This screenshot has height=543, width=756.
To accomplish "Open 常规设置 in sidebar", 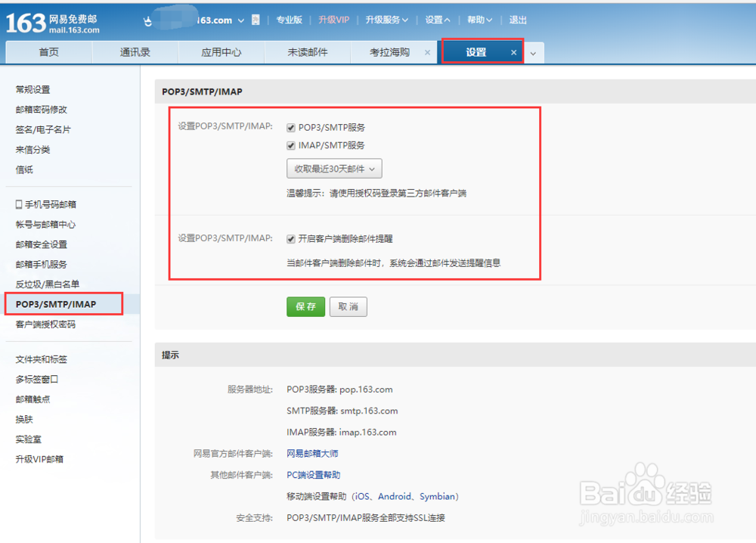I will [x=33, y=90].
